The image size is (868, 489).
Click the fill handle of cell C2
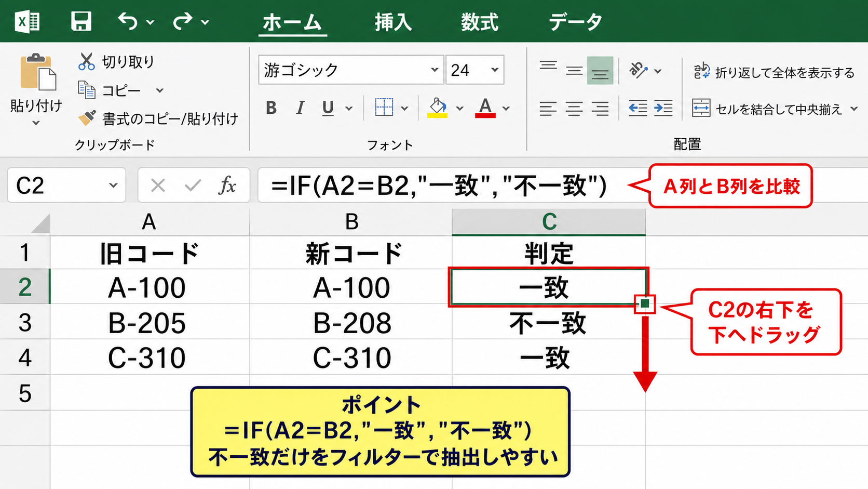click(645, 303)
